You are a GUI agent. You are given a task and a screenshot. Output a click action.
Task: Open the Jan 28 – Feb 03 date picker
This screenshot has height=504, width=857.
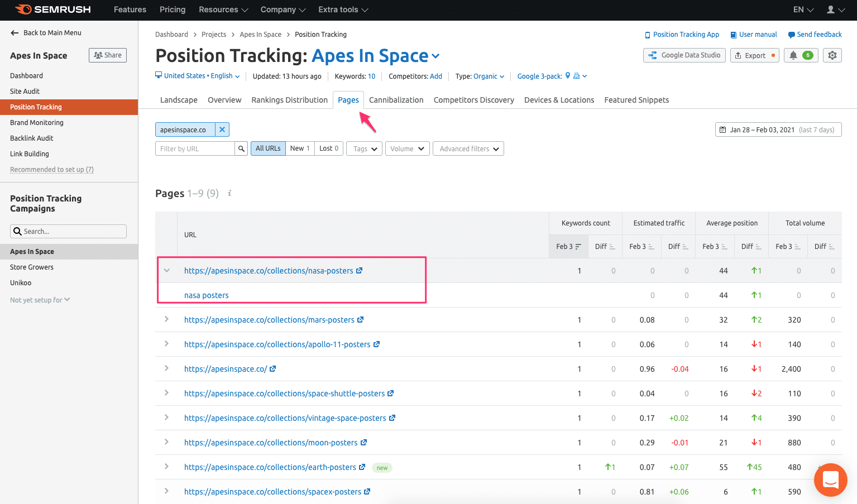tap(778, 129)
